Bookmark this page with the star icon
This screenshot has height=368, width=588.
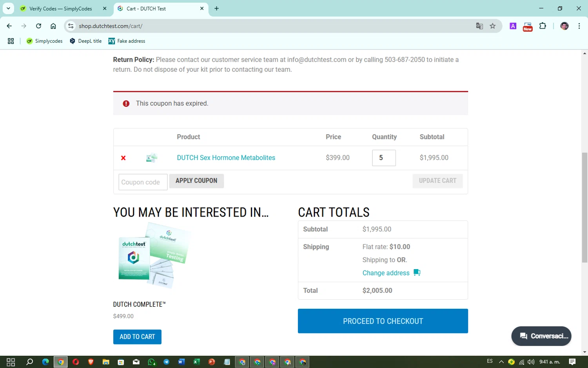click(493, 26)
